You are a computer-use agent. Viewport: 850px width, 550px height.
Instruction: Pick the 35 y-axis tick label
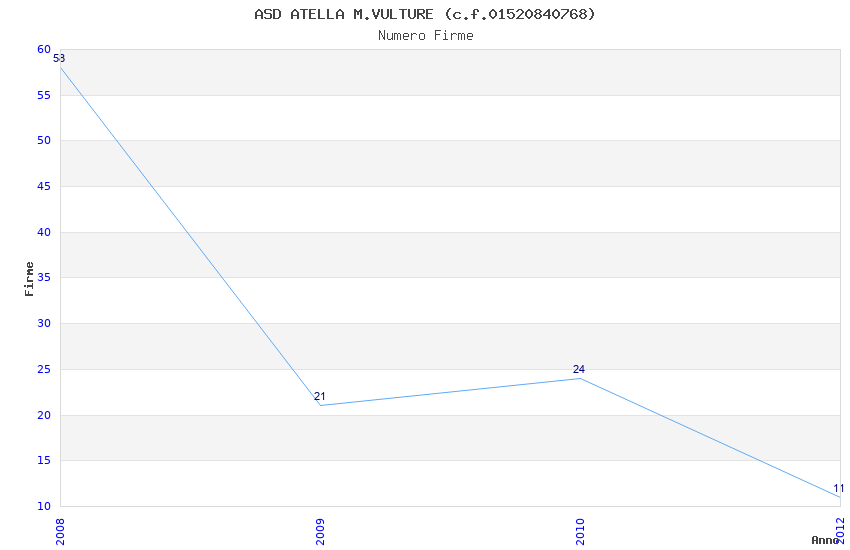click(44, 278)
